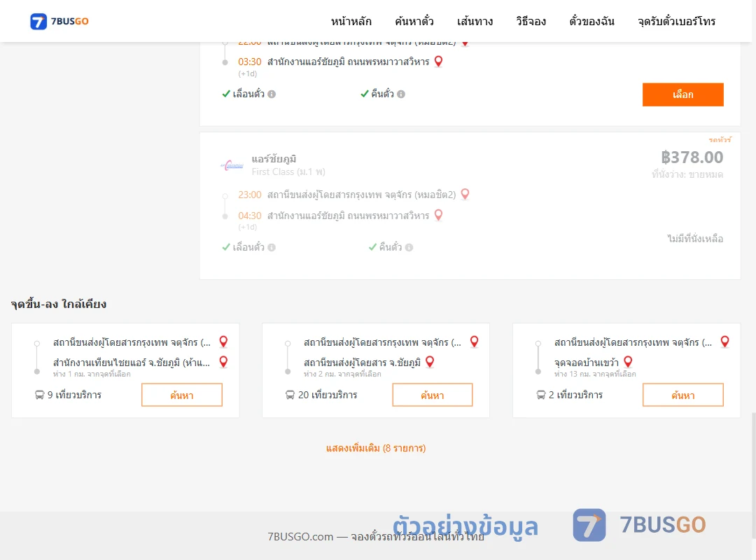Click the bus icon beside 2 เที่ยวบริการ

[x=541, y=395]
